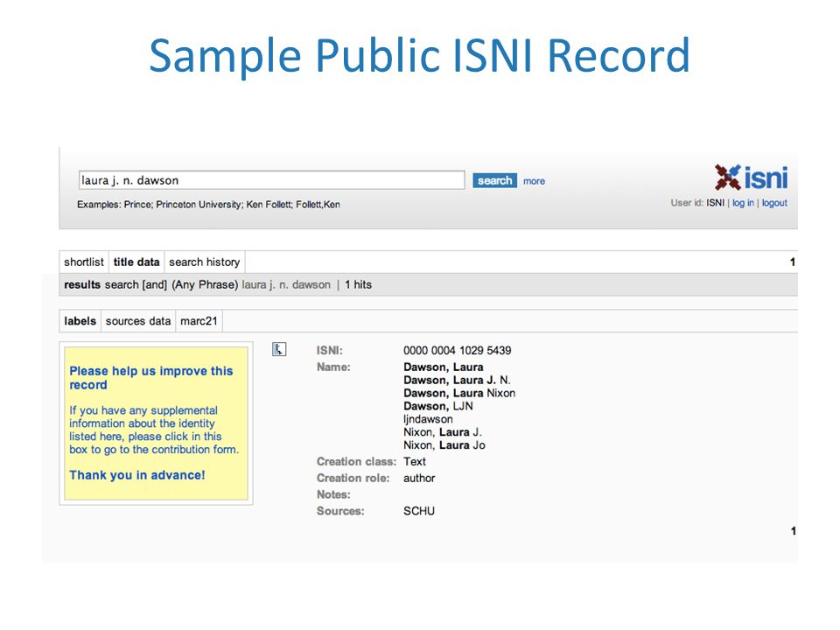The width and height of the screenshot is (840, 630).
Task: Click into the search box containing laura j. n. dawson
Action: [x=271, y=180]
